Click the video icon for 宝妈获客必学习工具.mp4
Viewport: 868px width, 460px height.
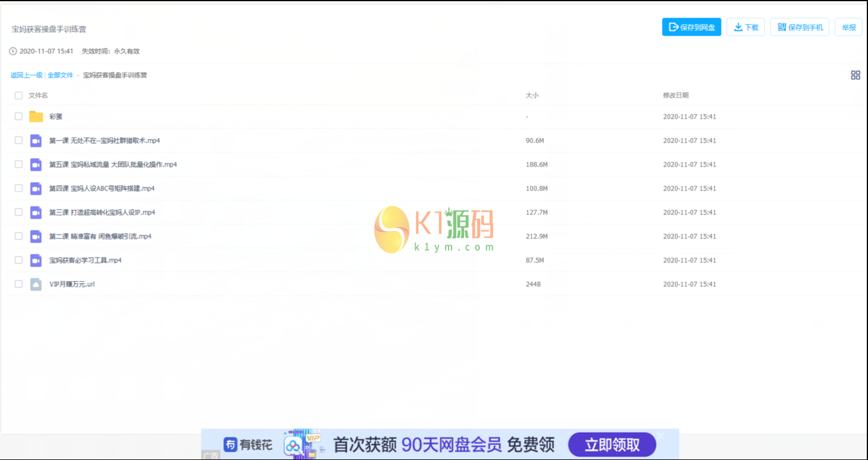[36, 260]
